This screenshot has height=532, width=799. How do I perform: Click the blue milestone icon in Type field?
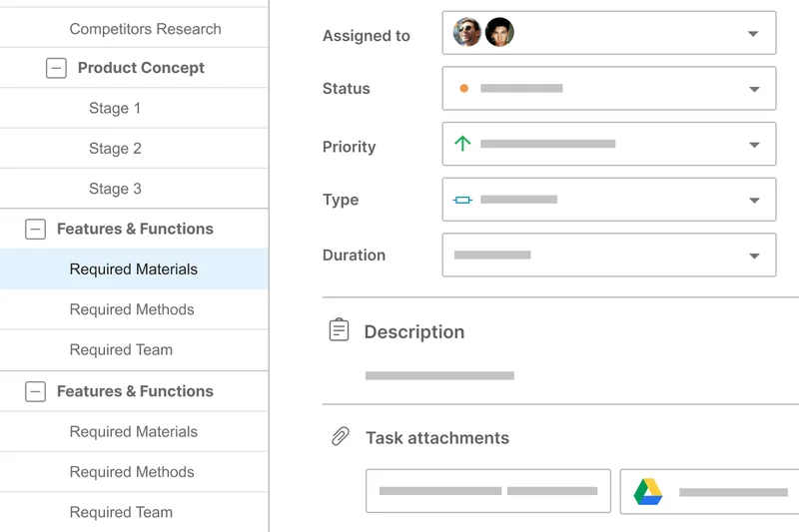[462, 200]
